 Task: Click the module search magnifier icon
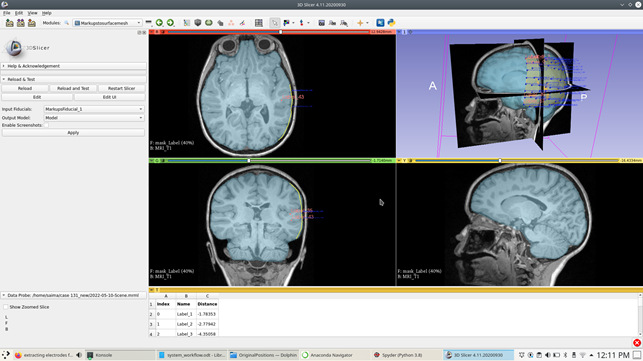[x=66, y=23]
